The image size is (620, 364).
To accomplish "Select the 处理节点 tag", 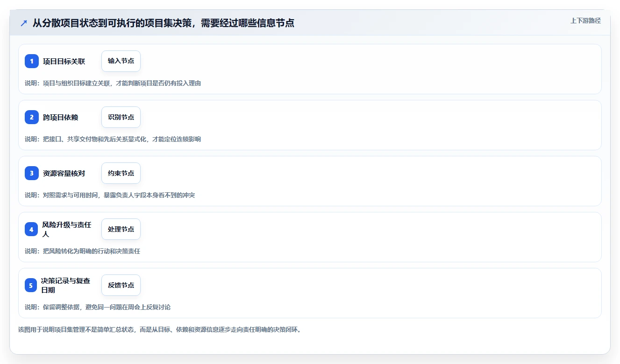I will [121, 229].
